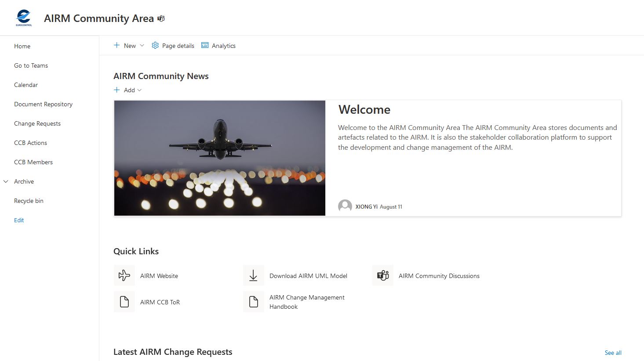Open AIRM Change Management Handbook link
Screen dimensions: 644x361
[x=307, y=302]
